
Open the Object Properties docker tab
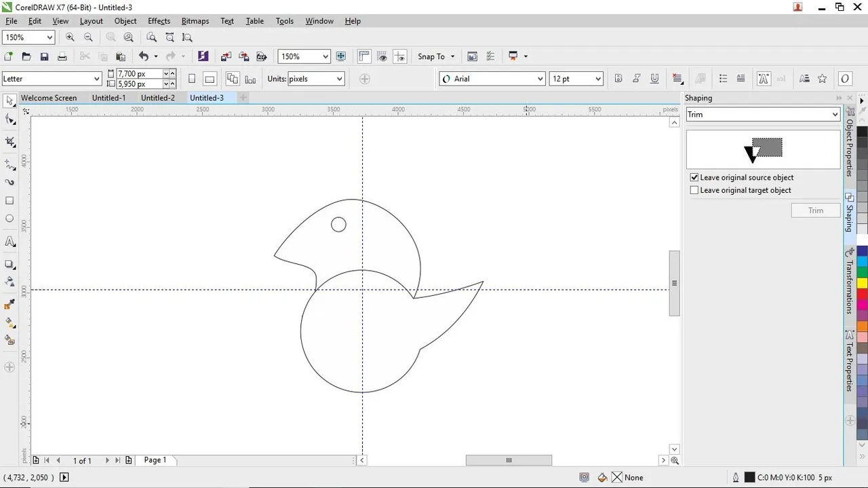(849, 143)
